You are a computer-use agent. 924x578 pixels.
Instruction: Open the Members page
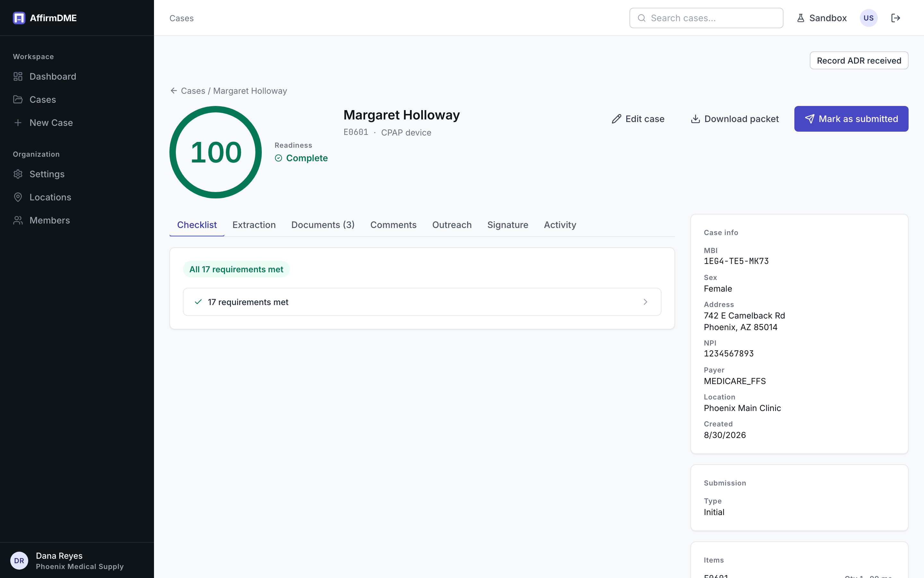click(42, 220)
